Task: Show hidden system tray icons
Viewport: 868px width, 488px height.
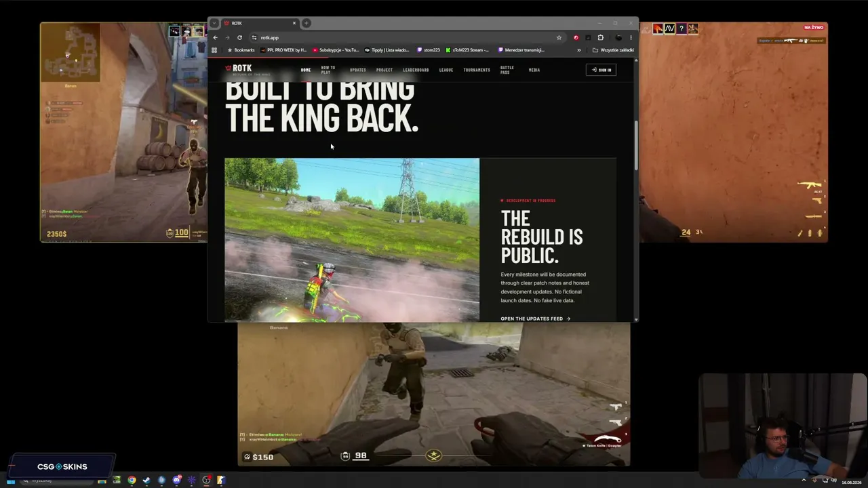Action: pos(805,481)
